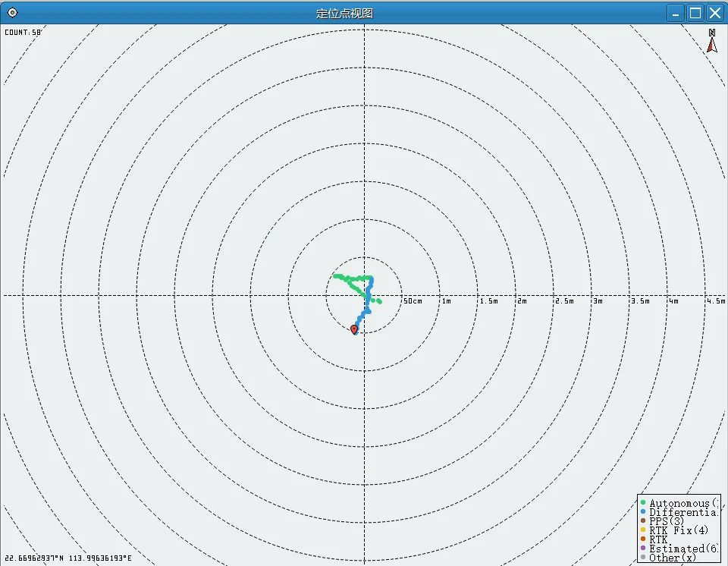Click the gray Other(x) legend dot
Screen dimensions: 728x566
[643, 557]
